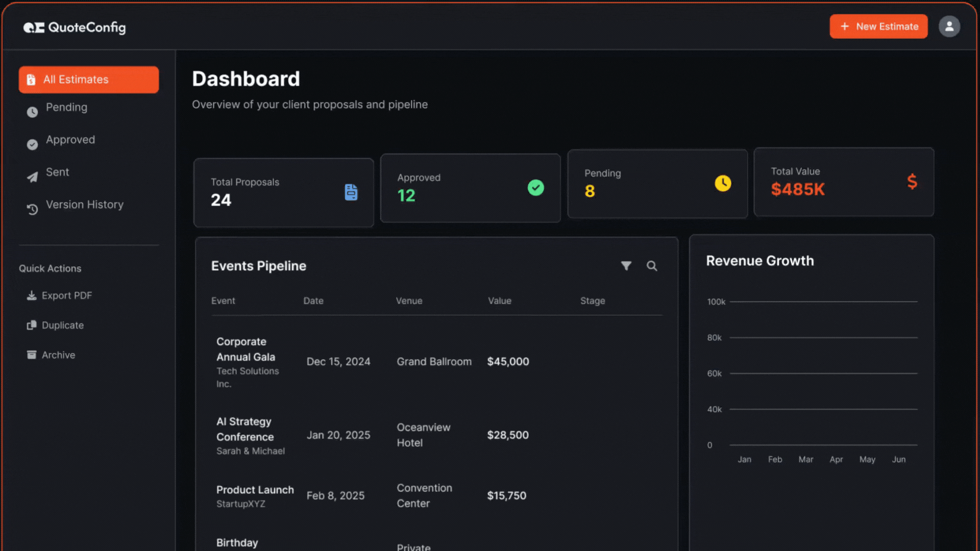Open the Pending estimates menu item

coord(66,108)
